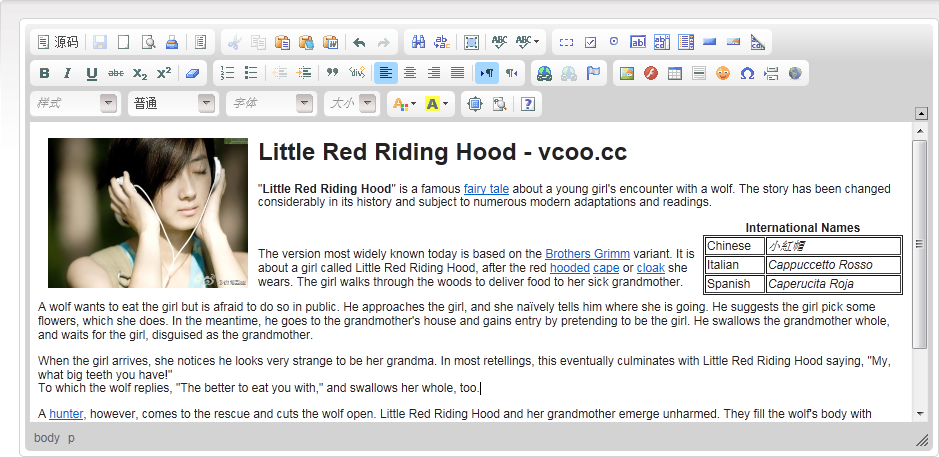Insert a smiley with the emoticon icon

coord(723,73)
